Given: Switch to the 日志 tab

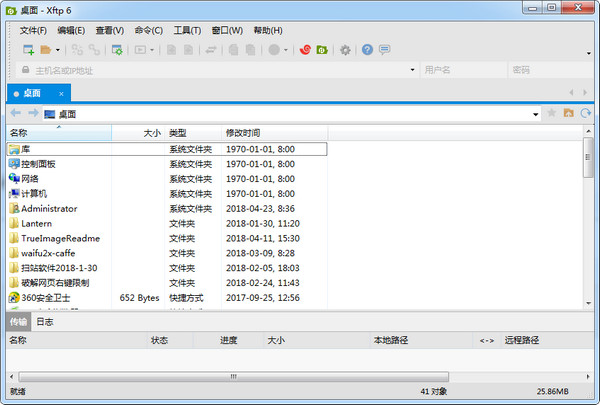Looking at the screenshot, I should tap(44, 322).
